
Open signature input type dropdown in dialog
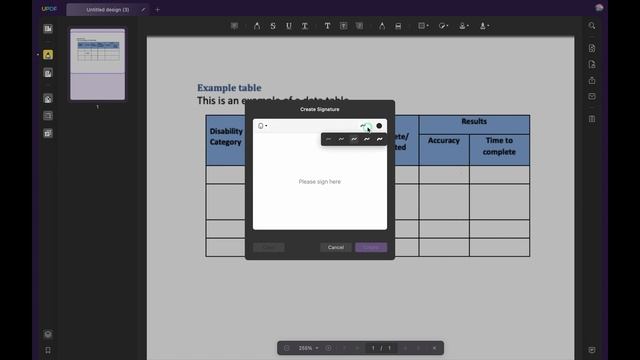pos(262,126)
